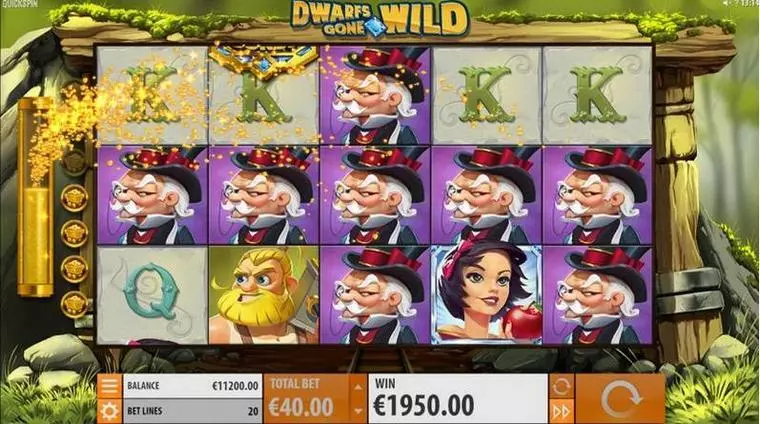The height and width of the screenshot is (424, 760).
Task: Click the Bet Lines 20 row
Action: pyautogui.click(x=192, y=411)
